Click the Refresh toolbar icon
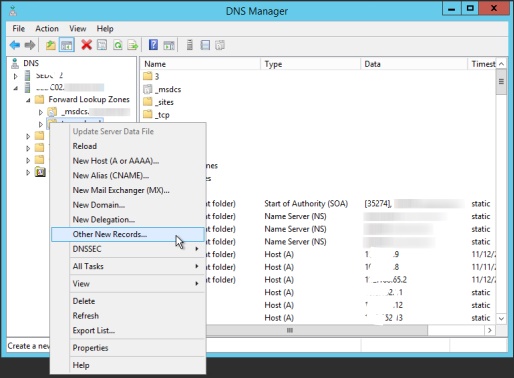 point(118,45)
